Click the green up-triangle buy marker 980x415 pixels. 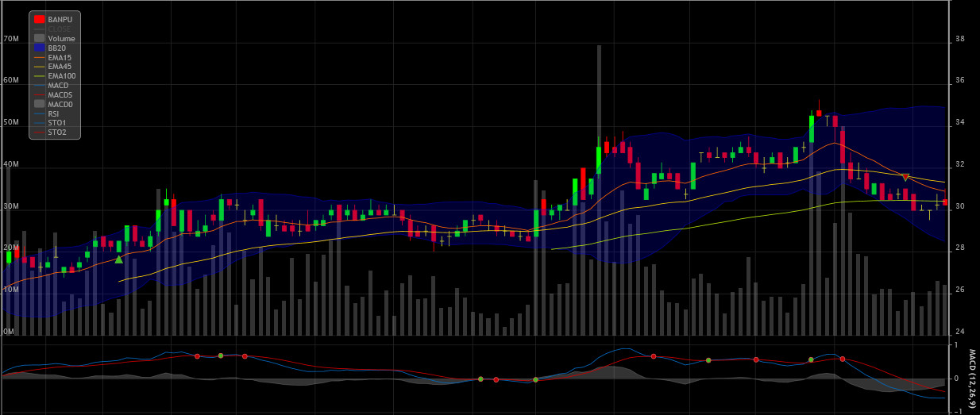click(119, 259)
